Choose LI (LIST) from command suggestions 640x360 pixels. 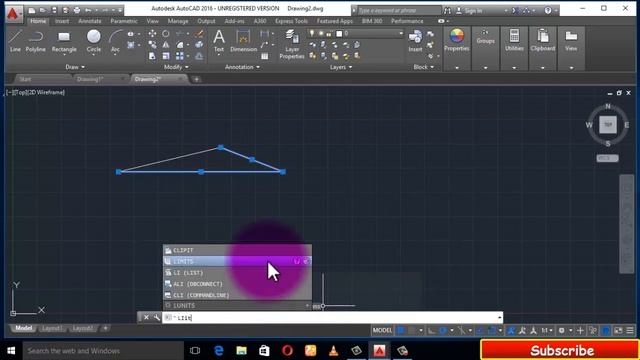[x=237, y=272]
